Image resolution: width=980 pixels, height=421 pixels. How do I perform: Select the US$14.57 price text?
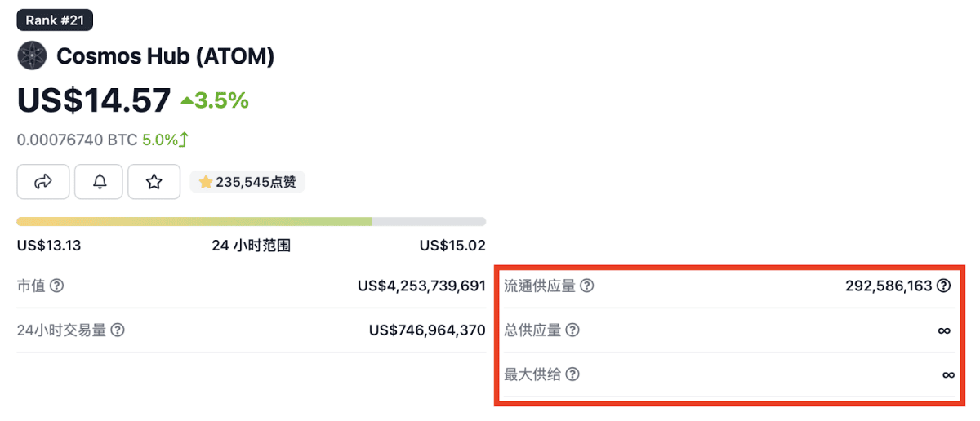[94, 100]
